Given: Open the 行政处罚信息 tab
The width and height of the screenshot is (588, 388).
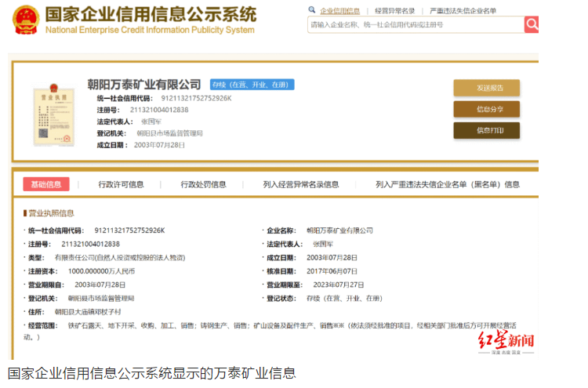Looking at the screenshot, I should pos(203,184).
